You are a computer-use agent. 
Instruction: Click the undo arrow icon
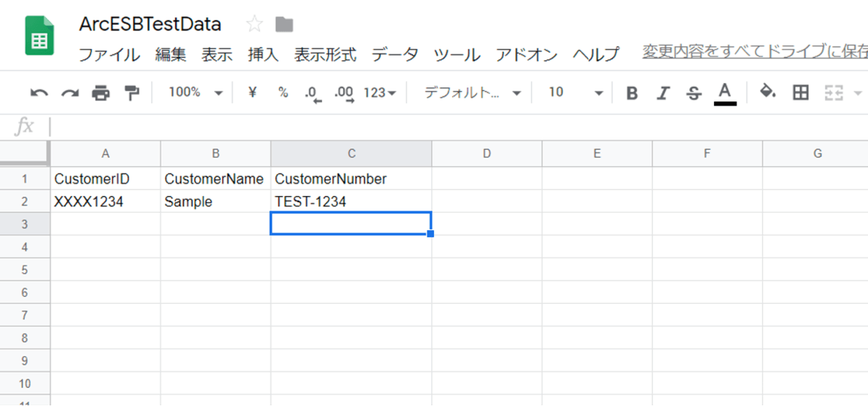39,93
